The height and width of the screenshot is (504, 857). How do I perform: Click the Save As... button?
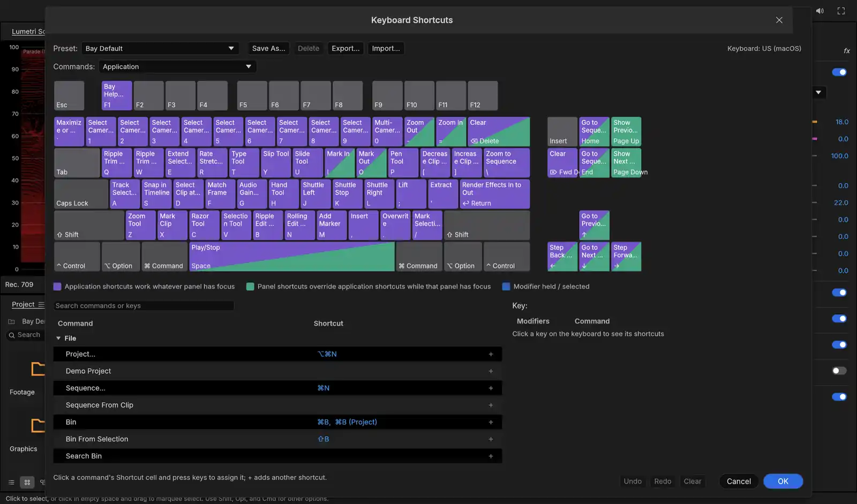[x=269, y=48]
